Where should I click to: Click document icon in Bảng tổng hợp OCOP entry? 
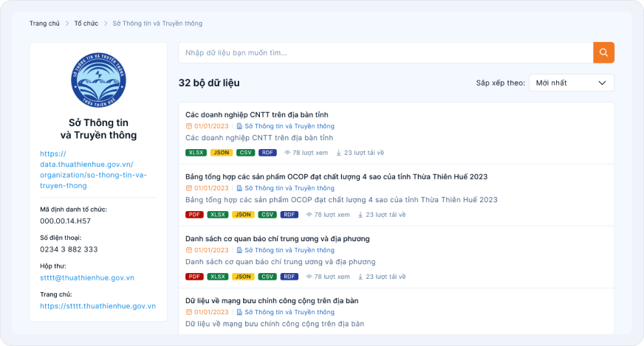point(239,188)
